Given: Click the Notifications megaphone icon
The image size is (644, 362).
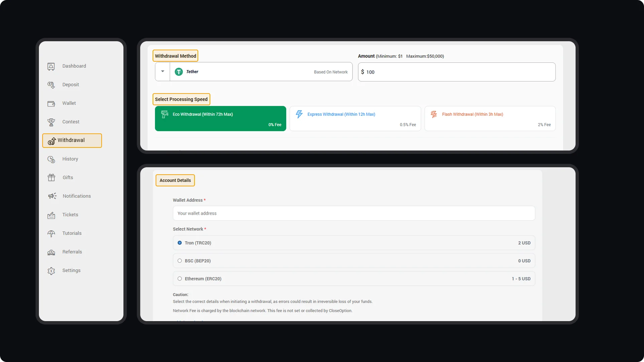Looking at the screenshot, I should (x=52, y=196).
